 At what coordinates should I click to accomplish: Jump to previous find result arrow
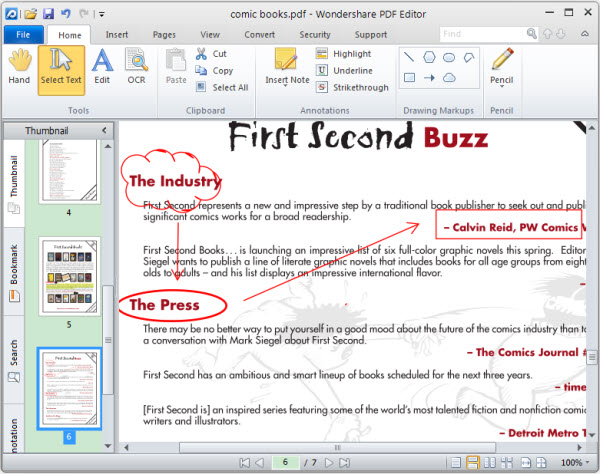pyautogui.click(x=548, y=34)
